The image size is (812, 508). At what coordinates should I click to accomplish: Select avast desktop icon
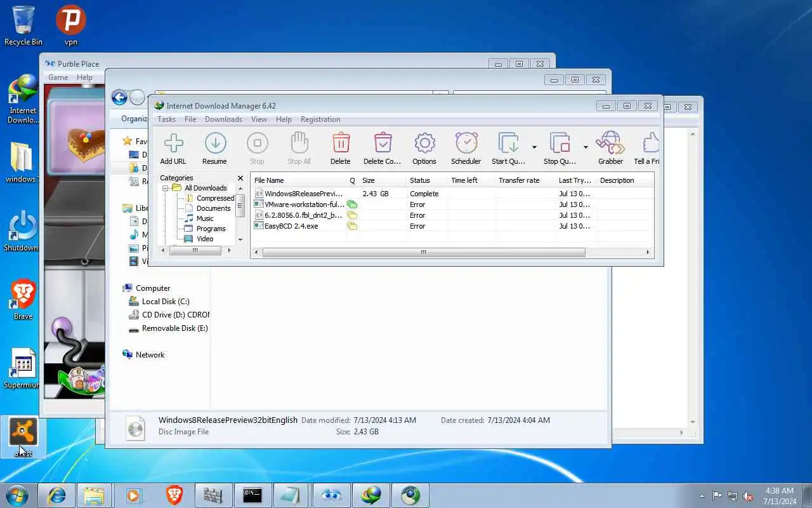[x=23, y=437]
